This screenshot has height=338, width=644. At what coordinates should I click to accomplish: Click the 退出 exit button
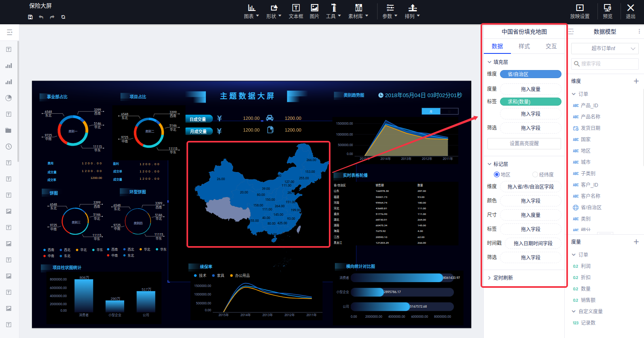click(630, 11)
